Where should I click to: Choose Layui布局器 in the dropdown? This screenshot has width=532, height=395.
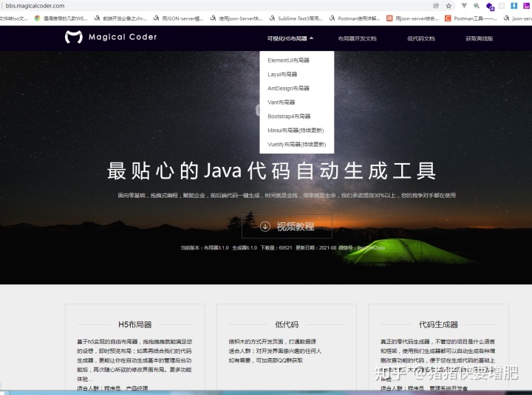point(282,75)
